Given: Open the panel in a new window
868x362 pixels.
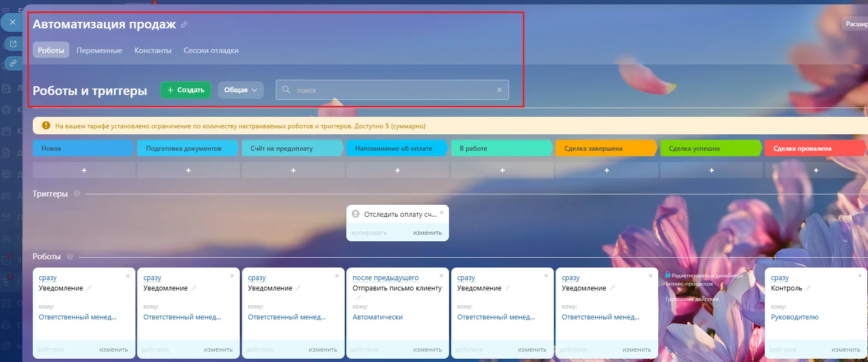Looking at the screenshot, I should pos(13,44).
